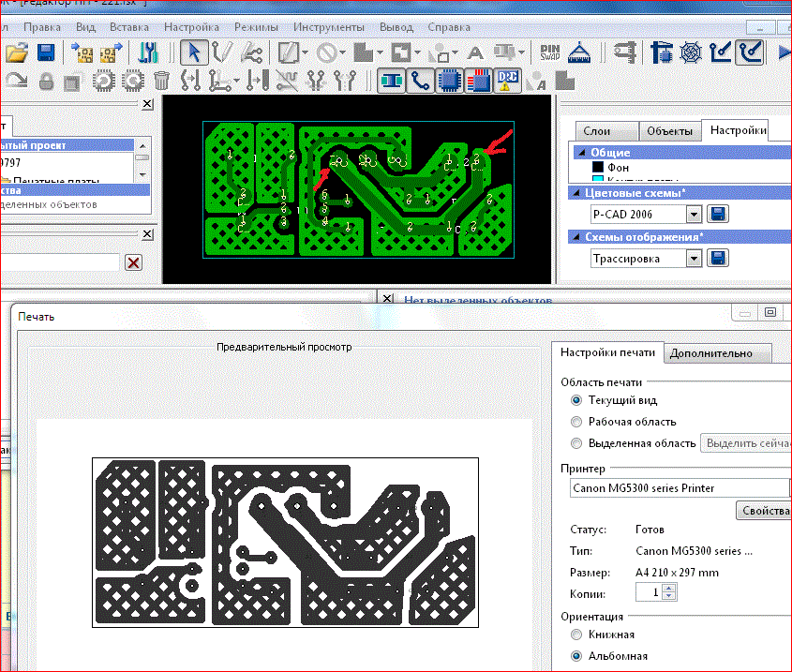Open the Canon MG5300 printer selector
Screen dimensions: 792x672
tap(680, 488)
